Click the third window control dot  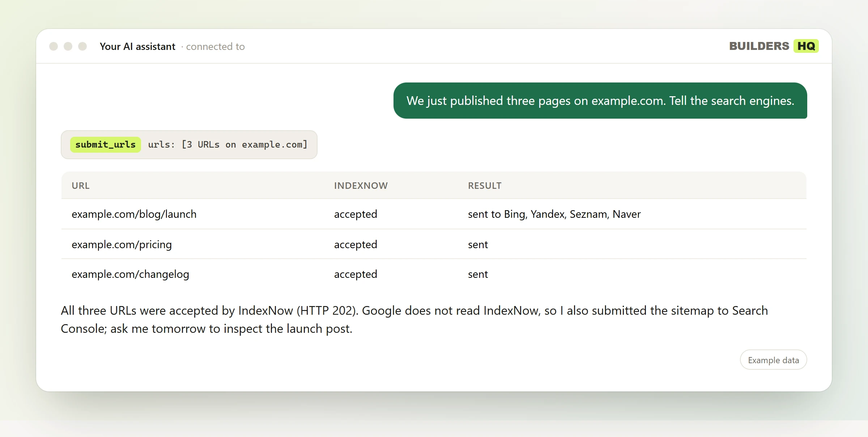(x=82, y=46)
